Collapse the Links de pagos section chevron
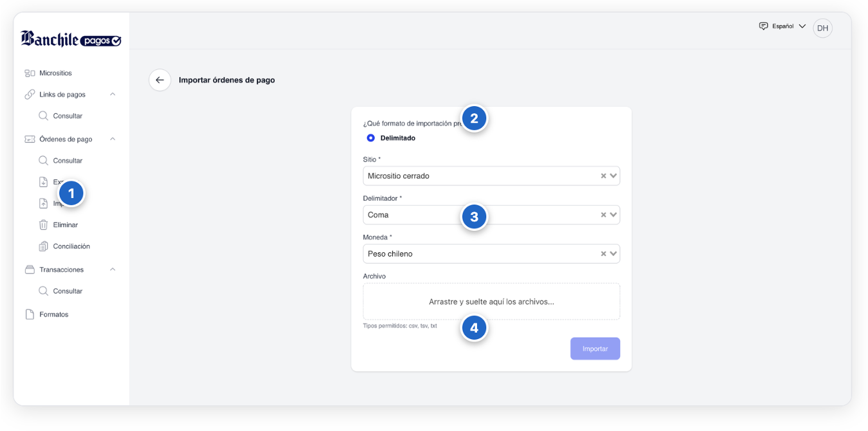Screen dimensions: 868x431 (113, 95)
